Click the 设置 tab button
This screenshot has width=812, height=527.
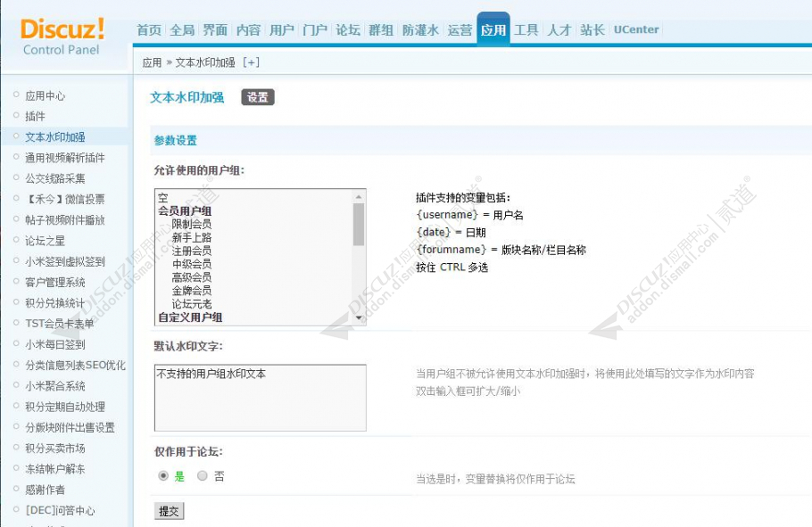tap(257, 97)
